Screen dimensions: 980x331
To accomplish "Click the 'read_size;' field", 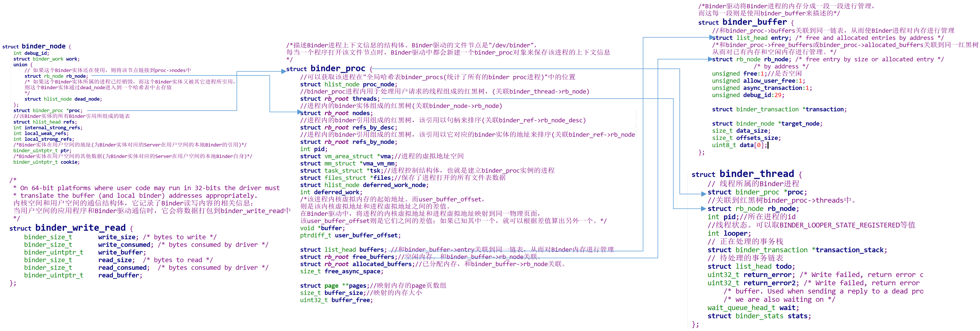I will click(117, 260).
